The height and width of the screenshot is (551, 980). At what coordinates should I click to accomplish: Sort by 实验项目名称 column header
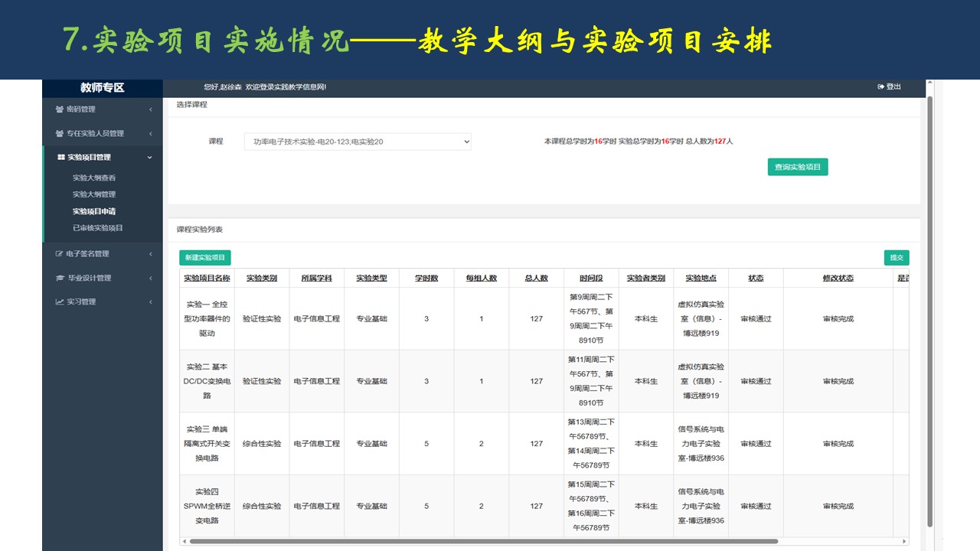point(207,278)
